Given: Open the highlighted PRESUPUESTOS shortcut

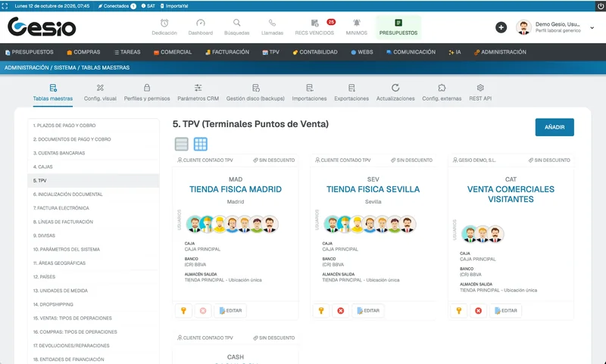Looking at the screenshot, I should tap(398, 27).
